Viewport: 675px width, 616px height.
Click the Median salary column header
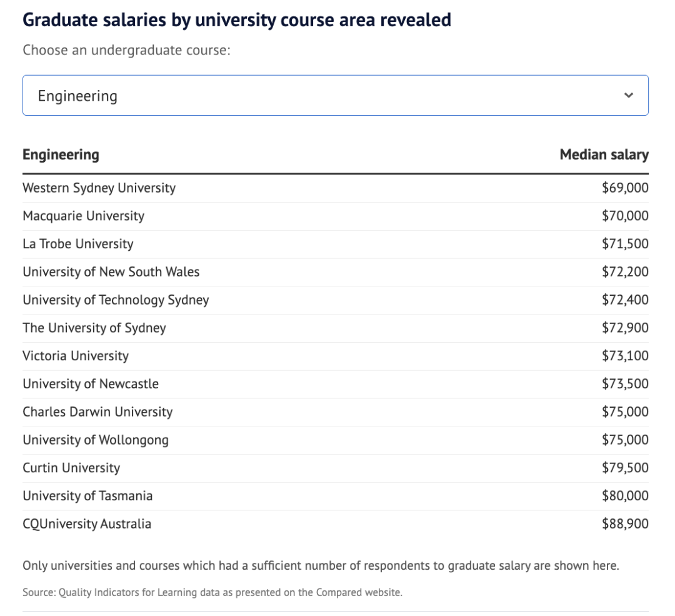[x=604, y=154]
